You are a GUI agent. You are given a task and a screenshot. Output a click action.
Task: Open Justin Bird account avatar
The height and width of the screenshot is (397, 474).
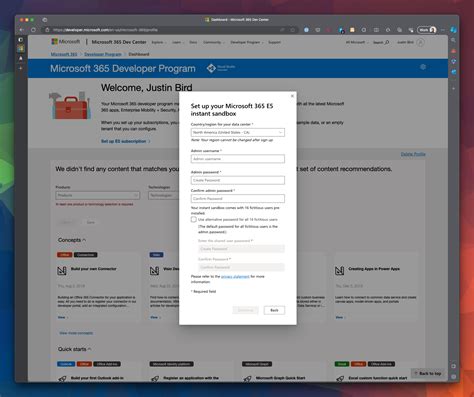[420, 42]
